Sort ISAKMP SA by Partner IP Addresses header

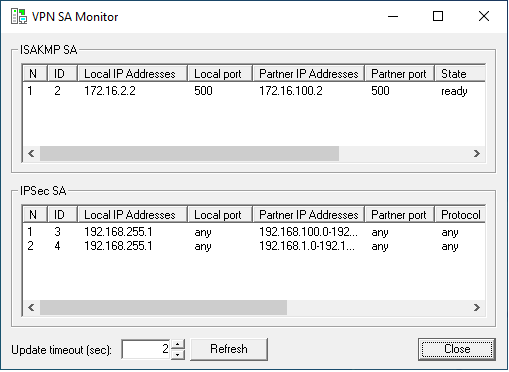pos(309,73)
